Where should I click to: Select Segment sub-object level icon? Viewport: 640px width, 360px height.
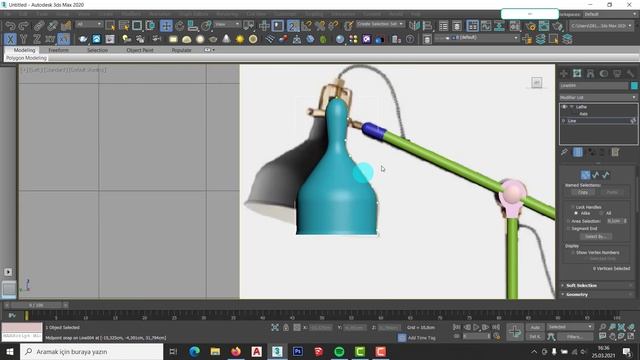point(596,175)
